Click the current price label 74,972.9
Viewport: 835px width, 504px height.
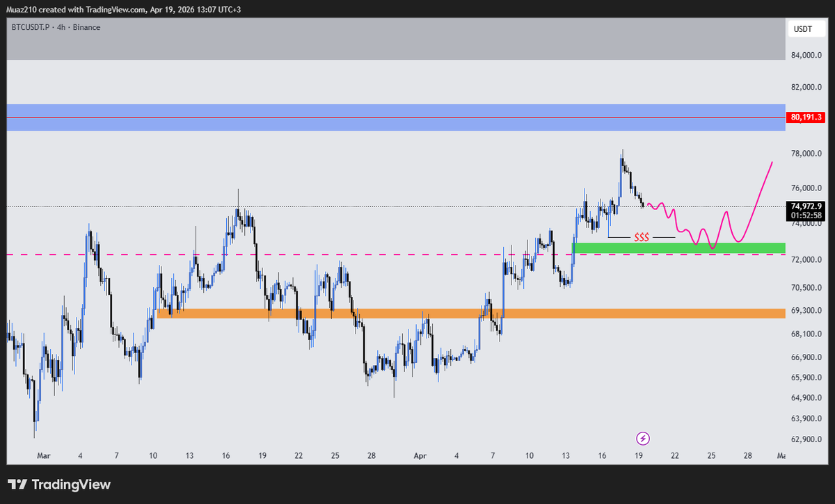click(805, 206)
